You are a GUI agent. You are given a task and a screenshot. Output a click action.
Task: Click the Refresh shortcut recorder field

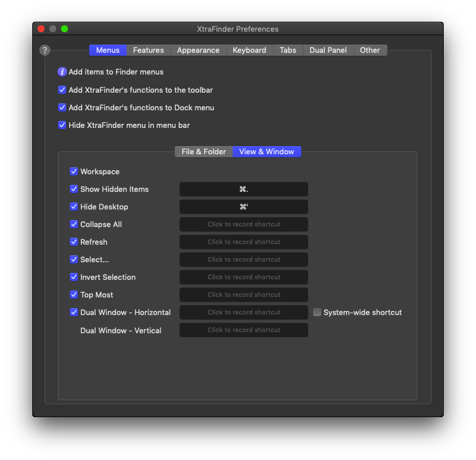click(x=244, y=242)
